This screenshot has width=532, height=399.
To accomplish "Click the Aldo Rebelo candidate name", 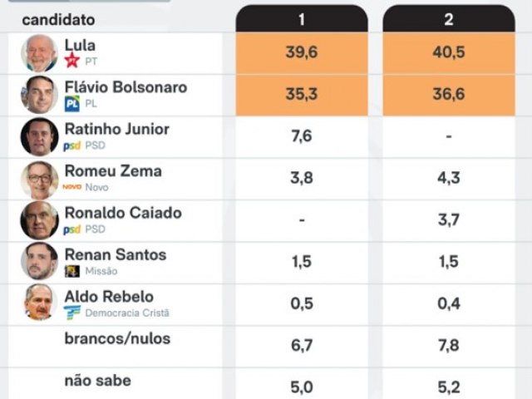I will click(108, 297).
